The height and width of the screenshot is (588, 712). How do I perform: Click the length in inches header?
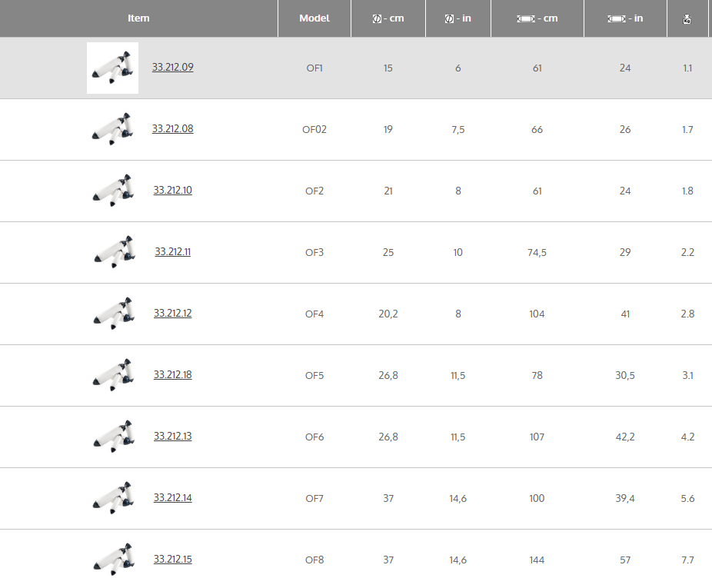[x=624, y=18]
